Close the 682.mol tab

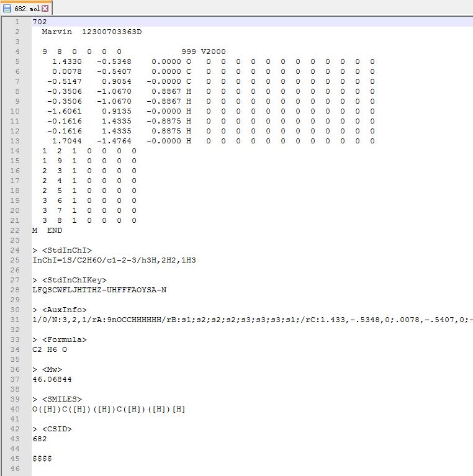[45, 9]
